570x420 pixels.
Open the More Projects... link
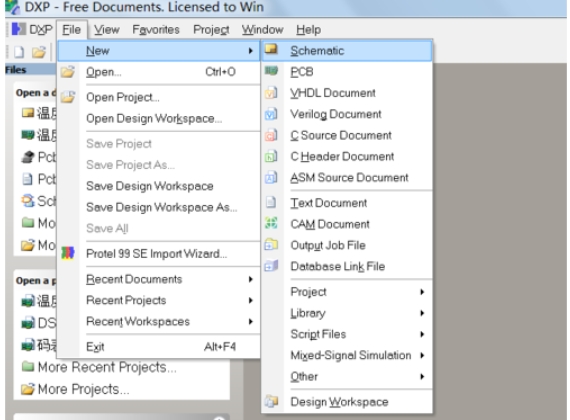[84, 389]
